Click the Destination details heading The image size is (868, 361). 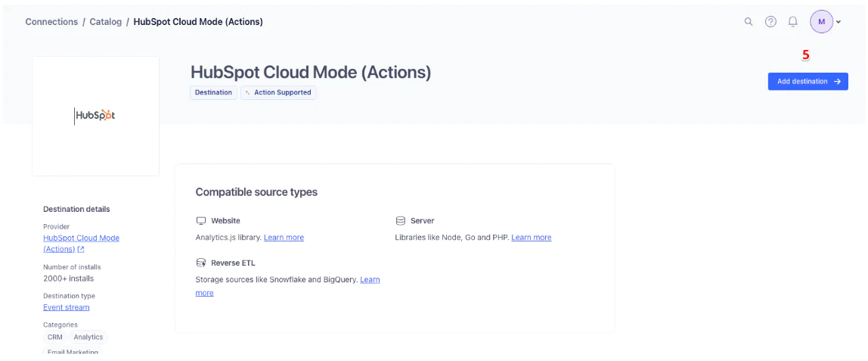click(x=76, y=210)
